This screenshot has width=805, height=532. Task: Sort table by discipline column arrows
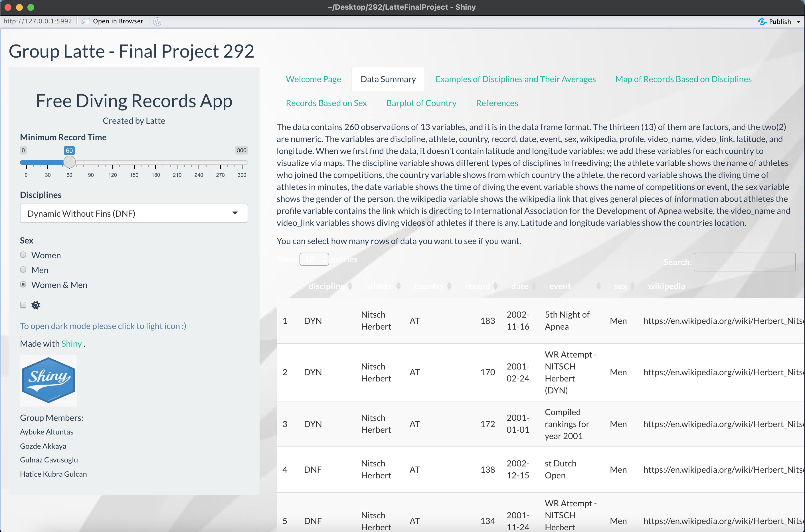click(350, 286)
